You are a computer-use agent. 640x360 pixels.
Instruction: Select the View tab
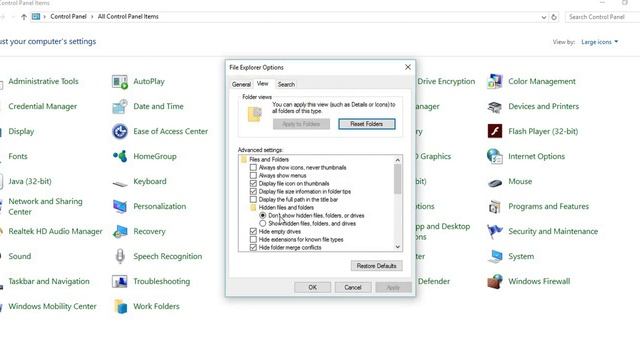pos(262,84)
